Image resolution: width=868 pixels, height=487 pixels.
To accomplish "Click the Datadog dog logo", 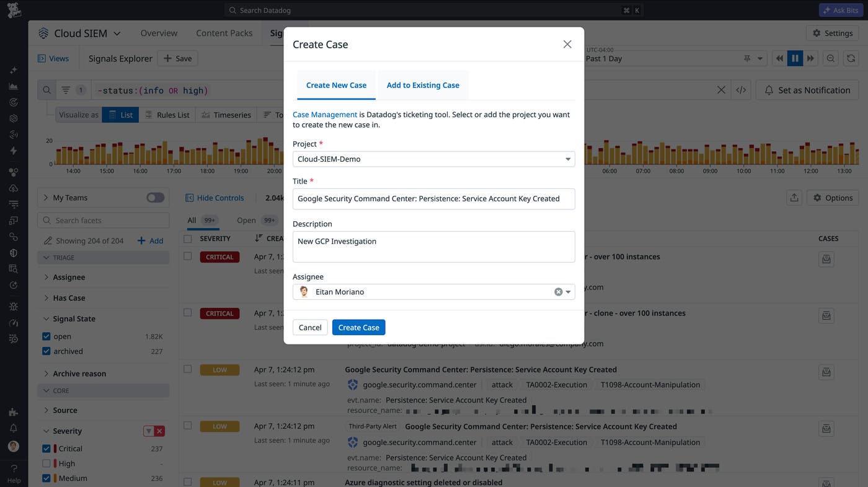I will [14, 10].
